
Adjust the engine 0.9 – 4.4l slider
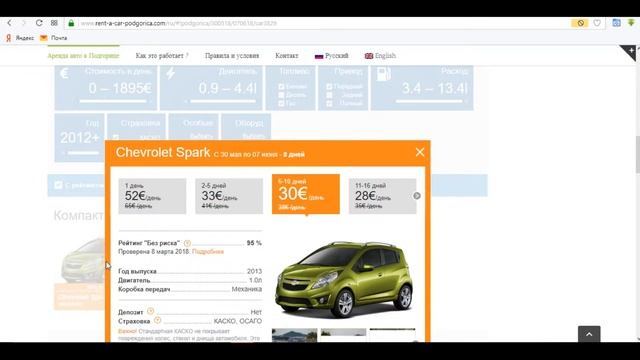pyautogui.click(x=223, y=101)
